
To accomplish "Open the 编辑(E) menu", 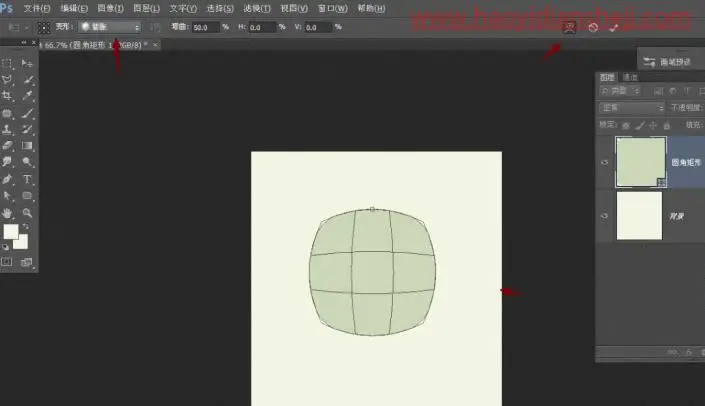I will [74, 9].
